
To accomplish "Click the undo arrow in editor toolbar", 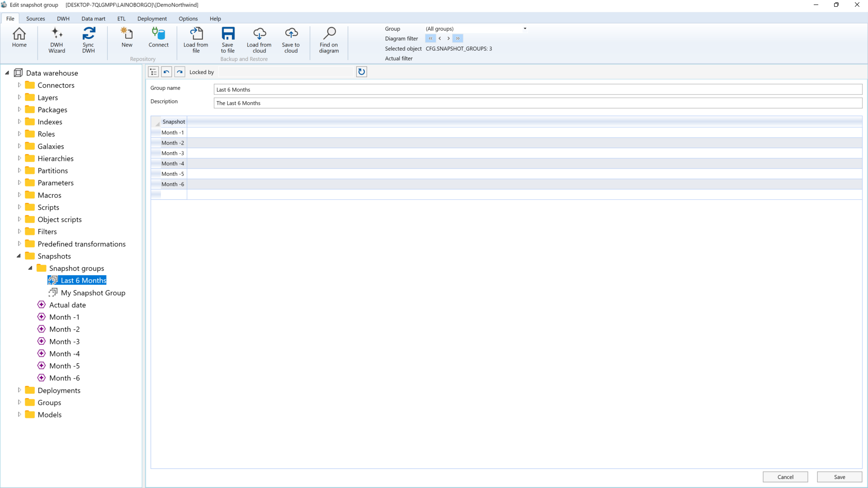I will click(x=166, y=72).
